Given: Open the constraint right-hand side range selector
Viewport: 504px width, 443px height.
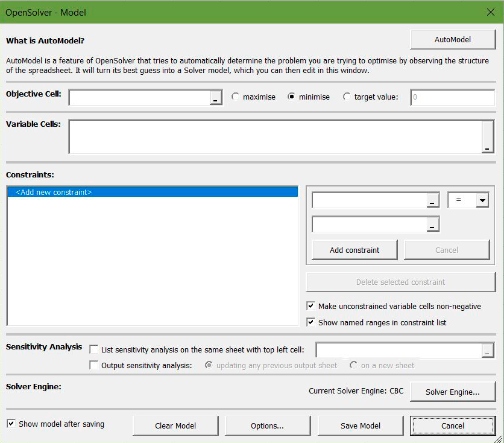Looking at the screenshot, I should 433,225.
